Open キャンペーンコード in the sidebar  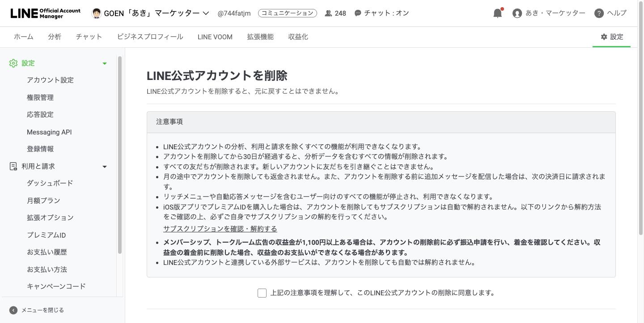pyautogui.click(x=56, y=286)
